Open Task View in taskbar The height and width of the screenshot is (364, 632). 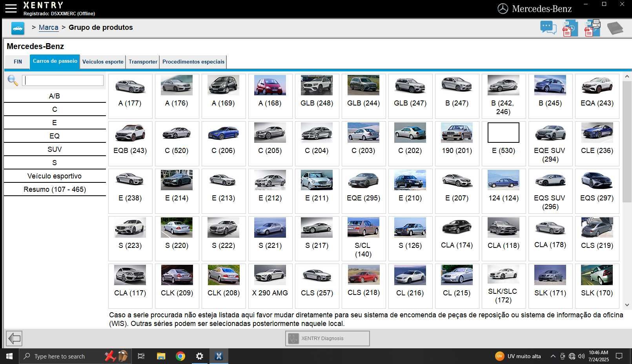[x=141, y=356]
